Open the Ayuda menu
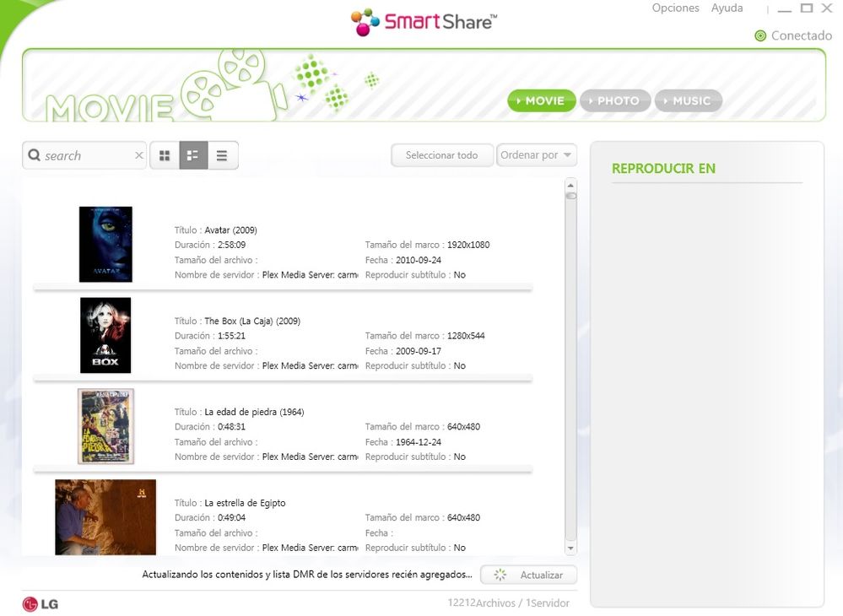 pos(727,8)
